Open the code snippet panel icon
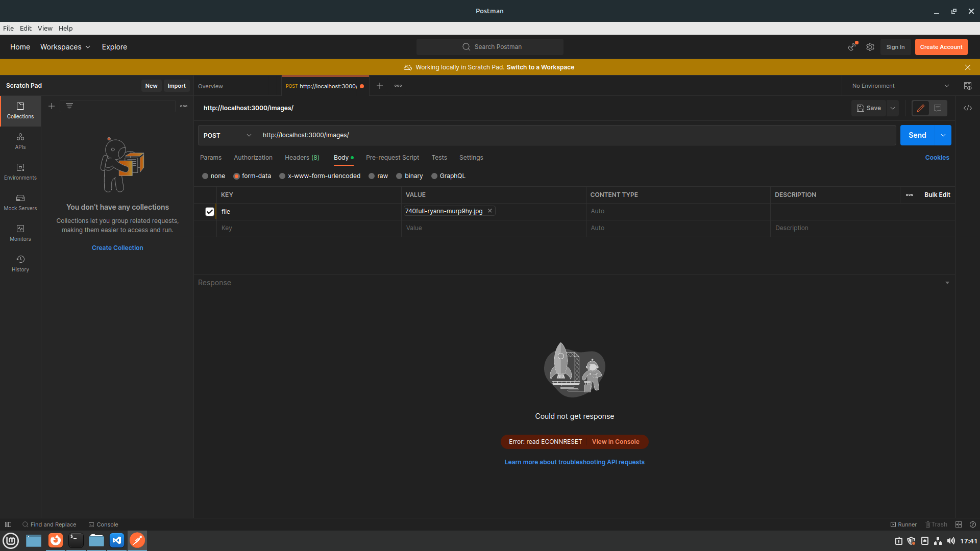Screen dimensions: 980x551 coord(967,108)
